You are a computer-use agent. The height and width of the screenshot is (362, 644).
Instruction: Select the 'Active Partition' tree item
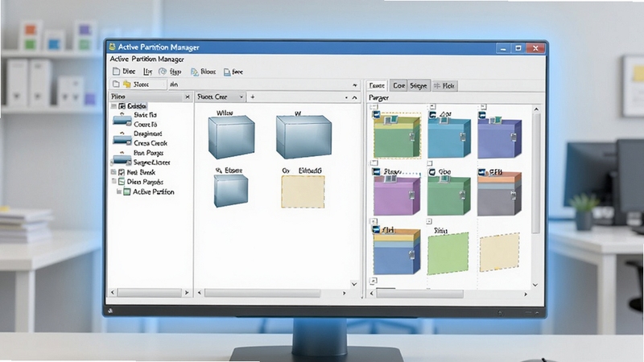153,191
